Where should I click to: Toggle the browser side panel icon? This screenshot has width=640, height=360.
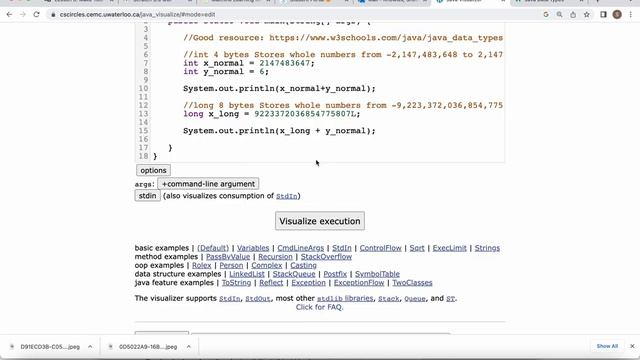tap(603, 15)
